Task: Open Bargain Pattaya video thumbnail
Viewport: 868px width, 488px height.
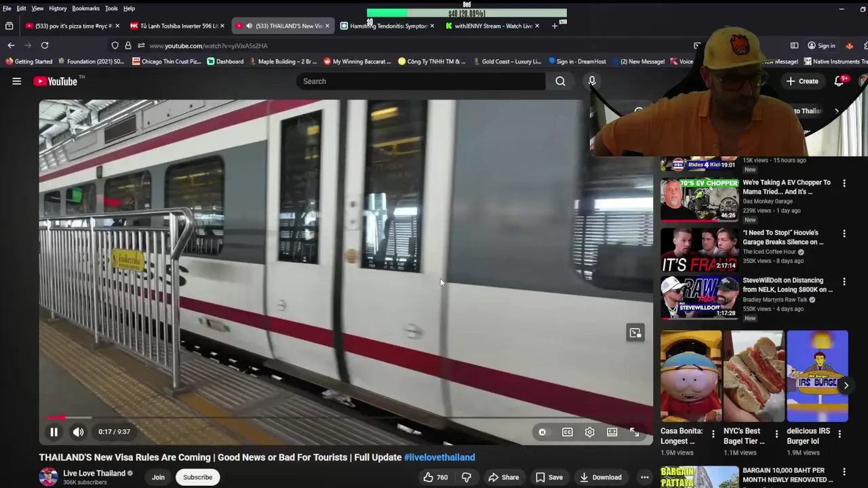Action: pyautogui.click(x=699, y=477)
